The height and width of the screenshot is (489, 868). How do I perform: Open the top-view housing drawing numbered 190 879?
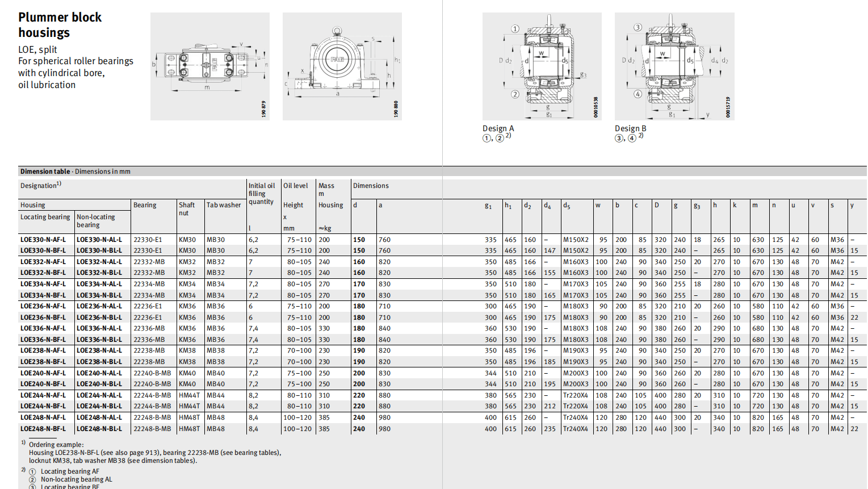(209, 66)
